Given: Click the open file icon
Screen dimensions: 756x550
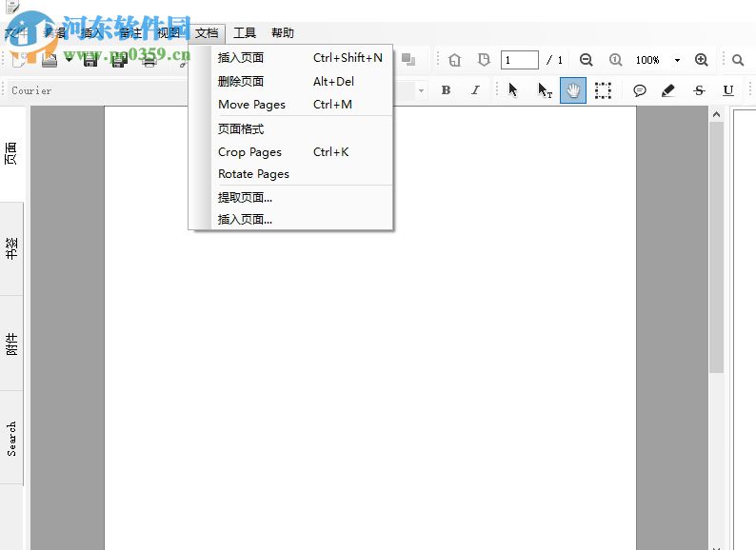Looking at the screenshot, I should point(50,60).
